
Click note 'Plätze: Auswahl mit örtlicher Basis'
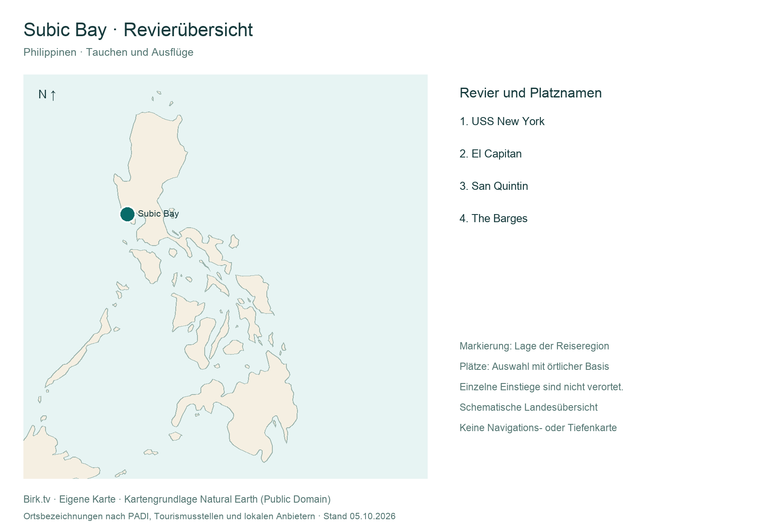pos(534,366)
